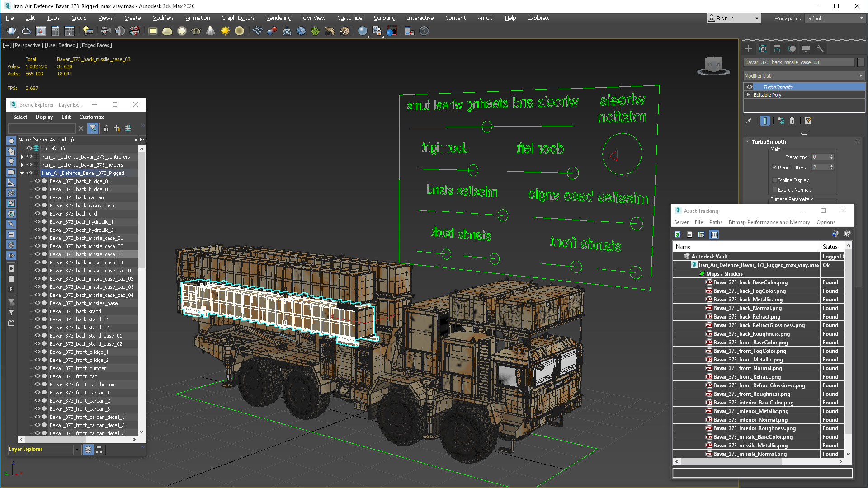Open the Scripting menu
Screen dimensions: 868x488
click(384, 18)
